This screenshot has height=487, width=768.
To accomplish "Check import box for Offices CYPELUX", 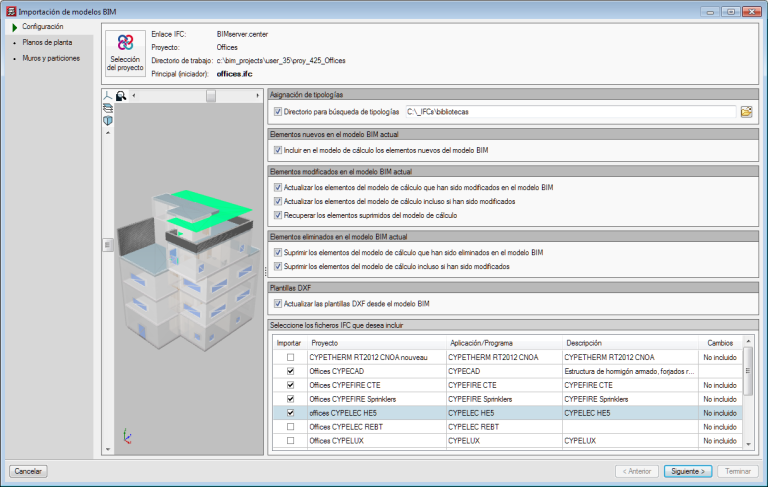I will click(x=290, y=440).
